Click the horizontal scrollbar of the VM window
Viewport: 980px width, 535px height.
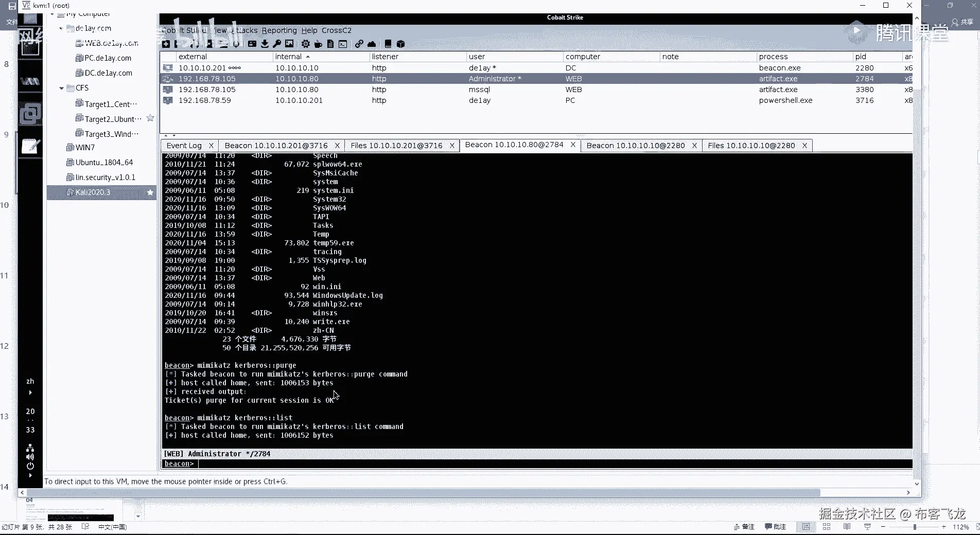click(423, 492)
